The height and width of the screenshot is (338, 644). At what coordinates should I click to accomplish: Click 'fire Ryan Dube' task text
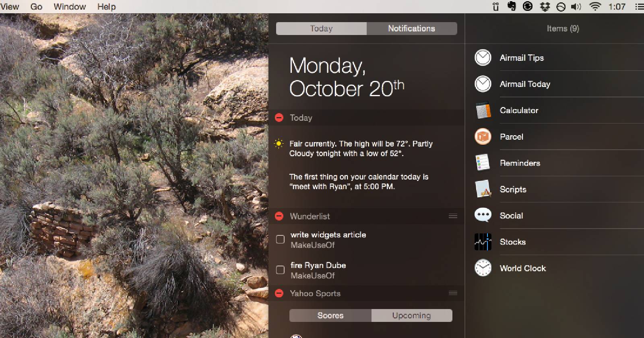click(318, 265)
